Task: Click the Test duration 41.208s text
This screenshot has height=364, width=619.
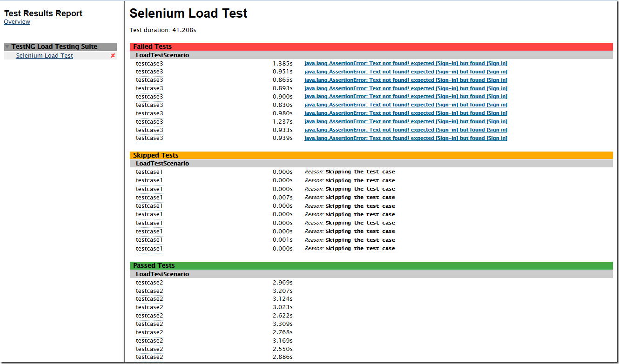Action: click(162, 30)
